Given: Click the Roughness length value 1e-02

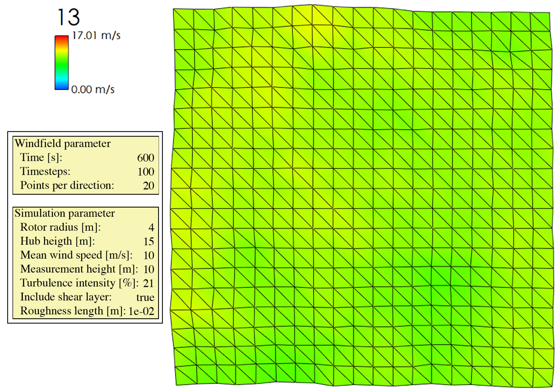Looking at the screenshot, I should (141, 311).
